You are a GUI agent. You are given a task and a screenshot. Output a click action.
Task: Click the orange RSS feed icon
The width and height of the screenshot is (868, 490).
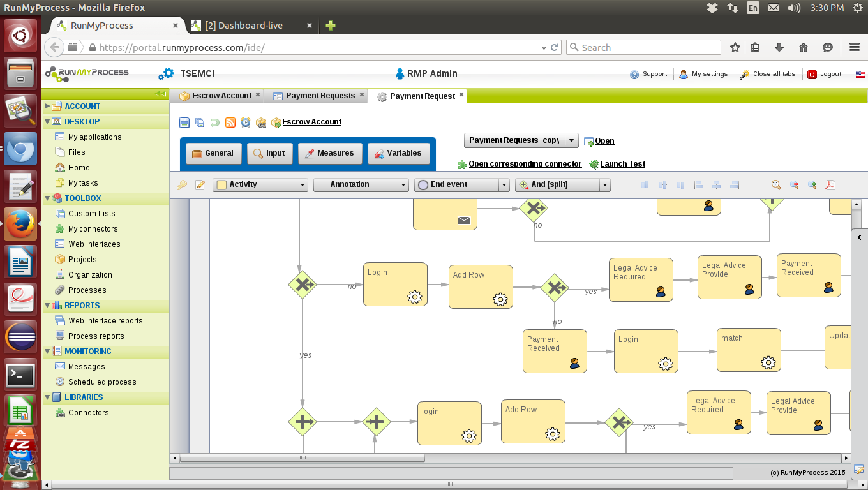[x=230, y=122]
